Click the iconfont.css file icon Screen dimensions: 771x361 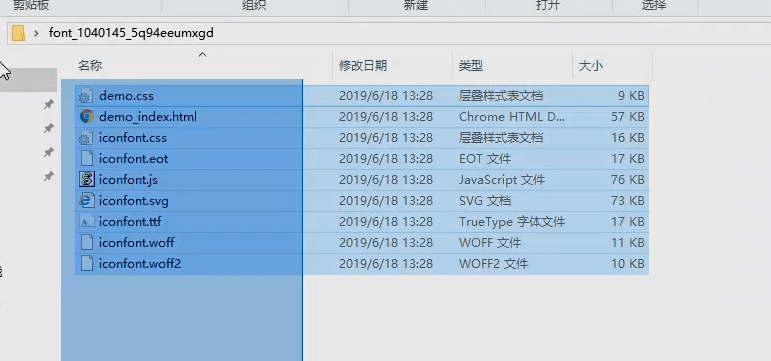click(87, 138)
